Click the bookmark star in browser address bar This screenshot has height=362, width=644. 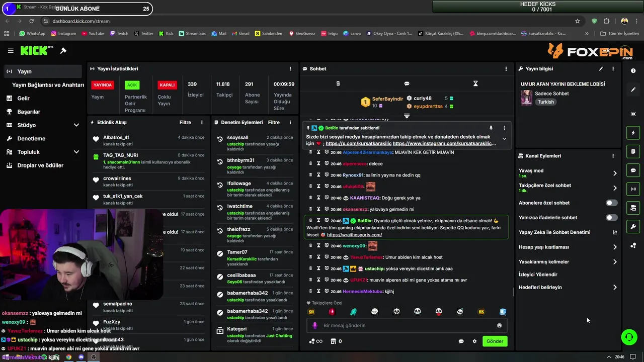[x=578, y=21]
